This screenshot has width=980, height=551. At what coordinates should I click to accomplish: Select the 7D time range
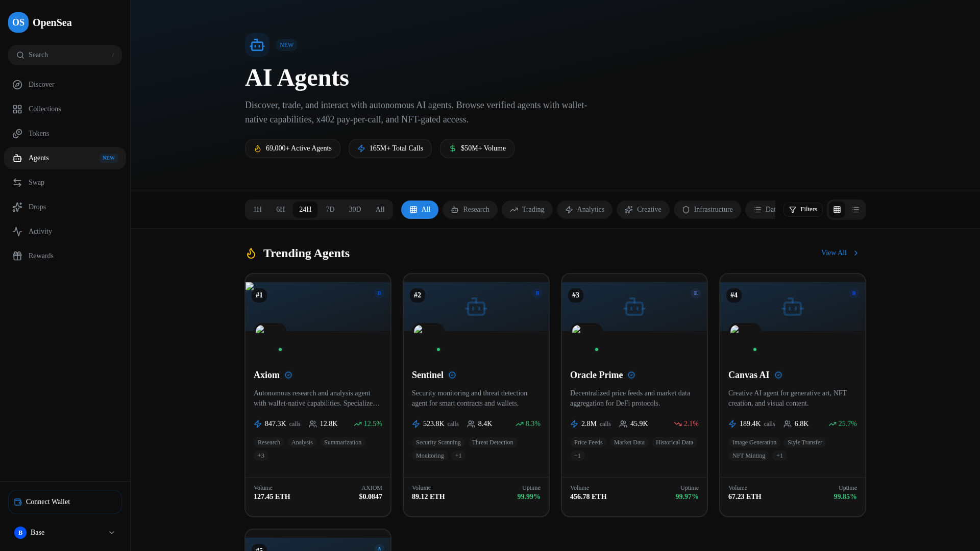click(330, 210)
